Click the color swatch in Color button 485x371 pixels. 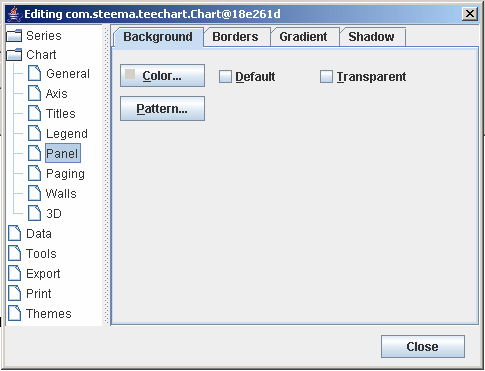pos(130,74)
